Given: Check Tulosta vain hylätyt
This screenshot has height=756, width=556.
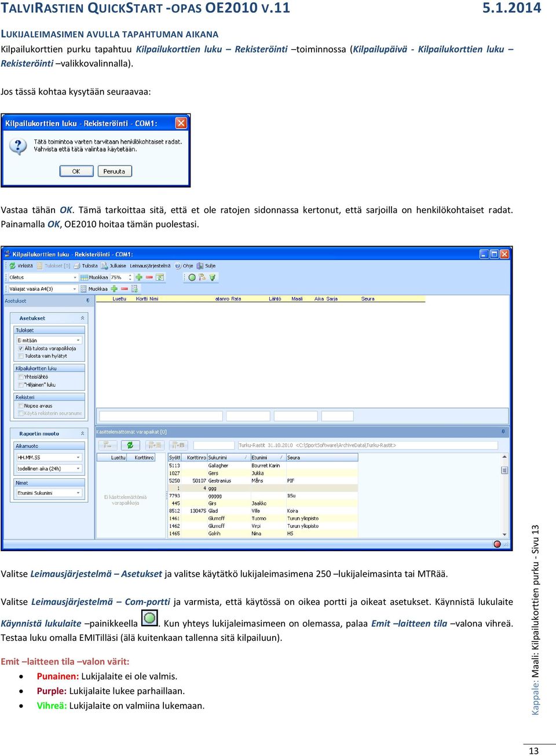Looking at the screenshot, I should click(x=21, y=356).
